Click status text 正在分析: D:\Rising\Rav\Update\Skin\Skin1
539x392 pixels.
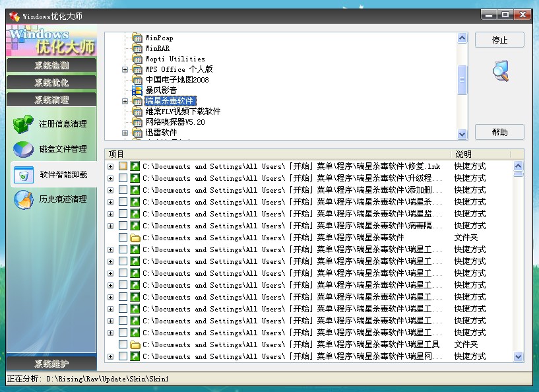click(x=88, y=379)
